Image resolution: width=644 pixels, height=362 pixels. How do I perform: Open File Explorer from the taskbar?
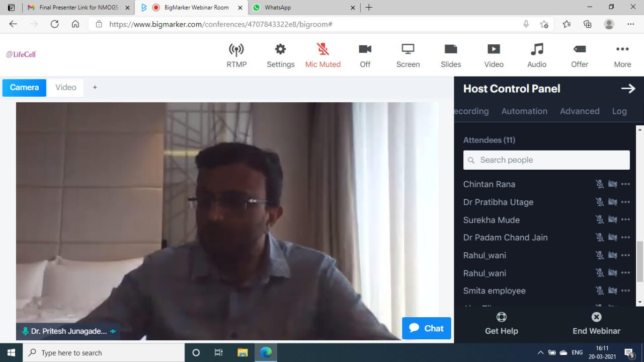tap(243, 352)
